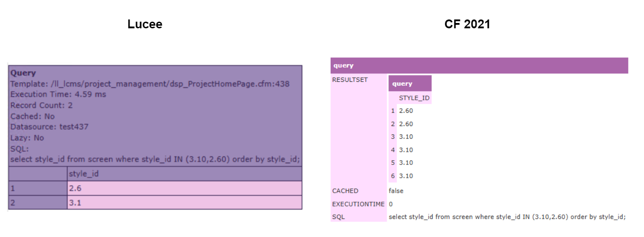This screenshot has height=237, width=644.
Task: Click Datasource: test437 line
Action: coord(49,127)
